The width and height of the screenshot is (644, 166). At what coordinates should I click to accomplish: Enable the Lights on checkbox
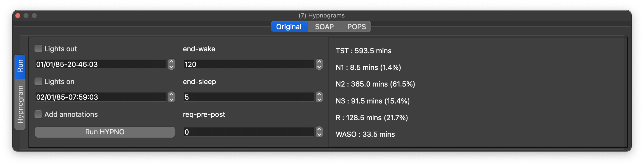coord(38,81)
